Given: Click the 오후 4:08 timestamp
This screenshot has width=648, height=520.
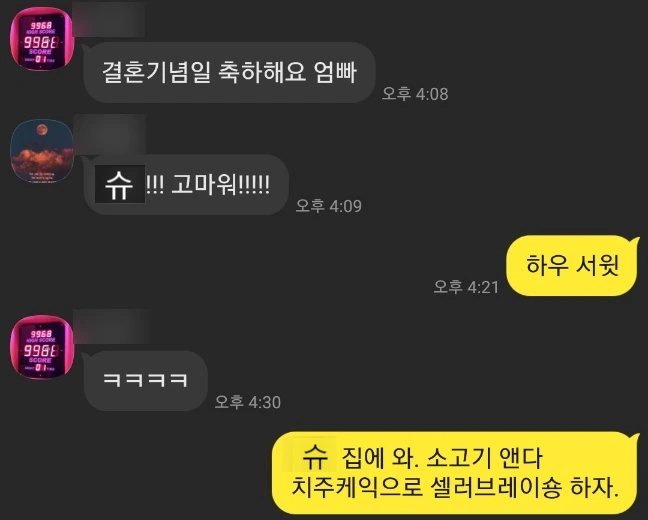Looking at the screenshot, I should [415, 94].
